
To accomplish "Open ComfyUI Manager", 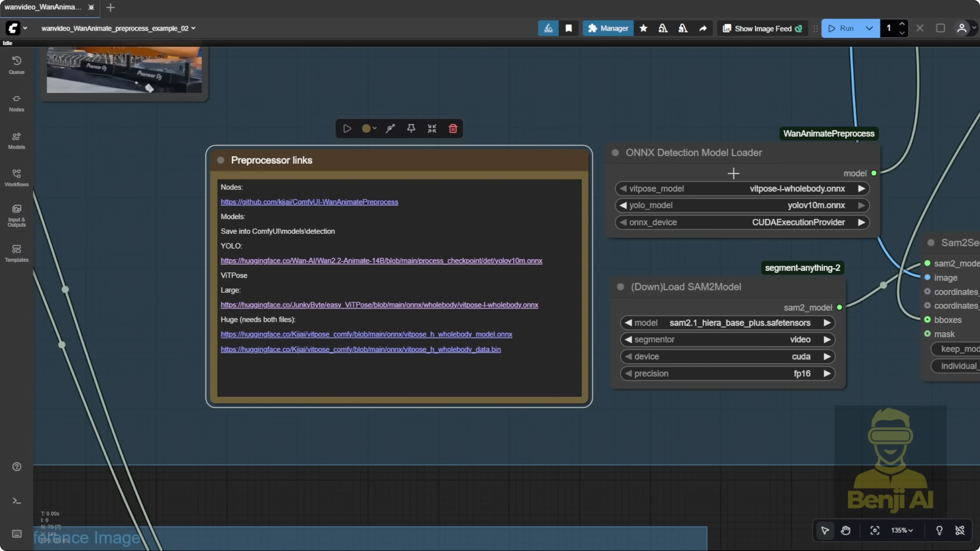I will tap(608, 28).
